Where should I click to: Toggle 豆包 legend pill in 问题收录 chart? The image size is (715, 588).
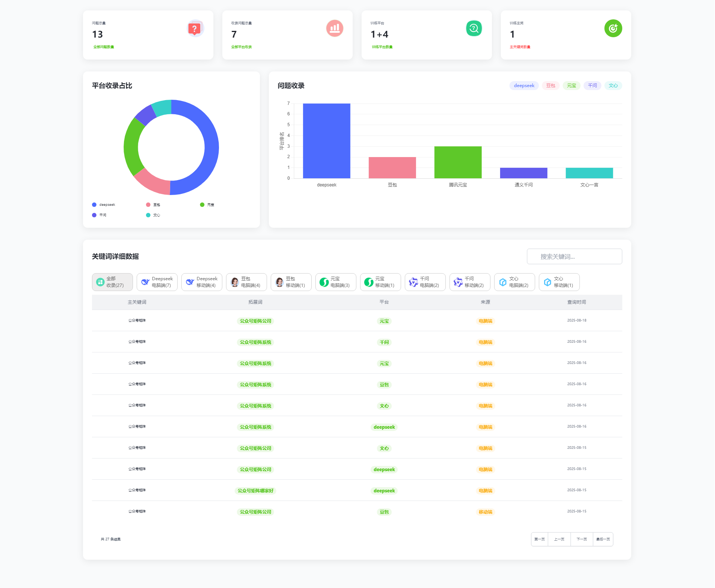550,86
